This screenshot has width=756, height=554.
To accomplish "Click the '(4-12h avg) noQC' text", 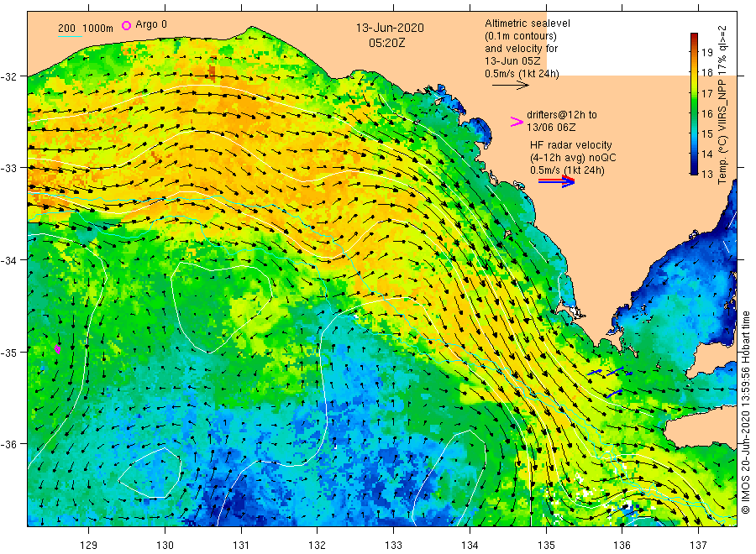I will [x=573, y=158].
